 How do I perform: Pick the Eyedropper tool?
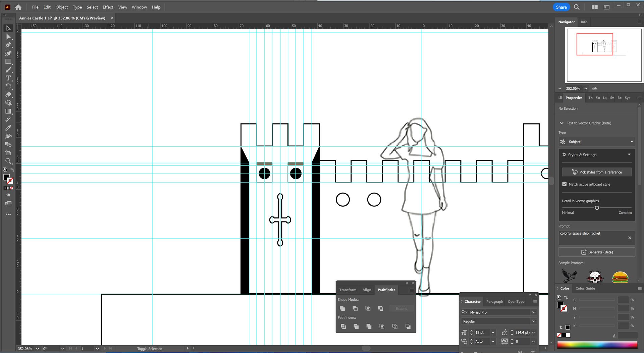point(8,128)
